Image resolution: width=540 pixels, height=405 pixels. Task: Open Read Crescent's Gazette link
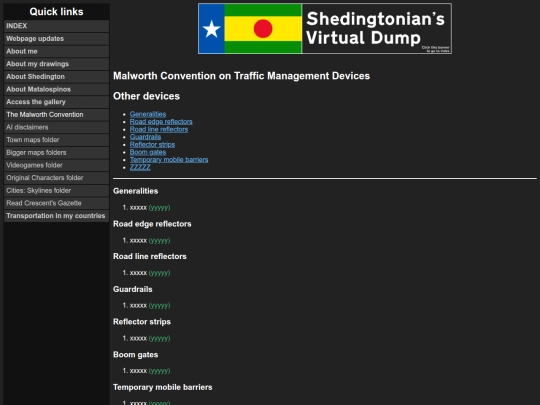coord(56,203)
